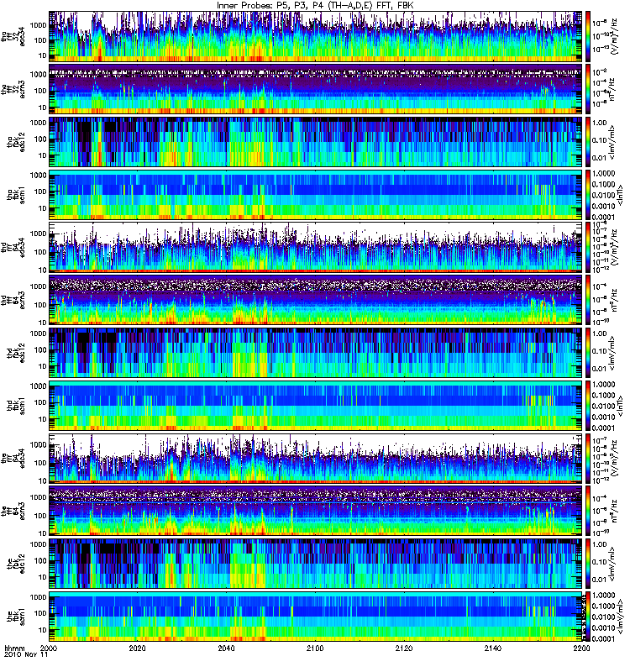This screenshot has width=630, height=672.
Task: Click the color bar of thd fbk edc12 panel
Action: pos(588,353)
